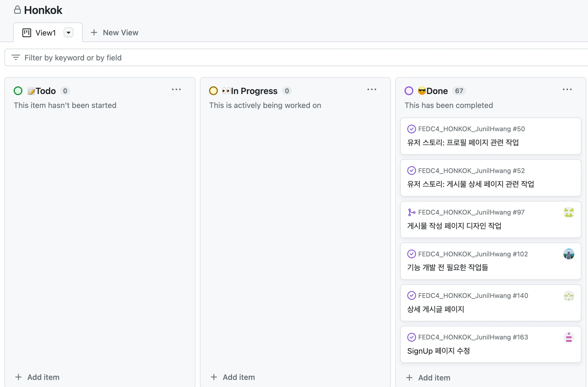Switch to the View1 tab

tap(45, 32)
